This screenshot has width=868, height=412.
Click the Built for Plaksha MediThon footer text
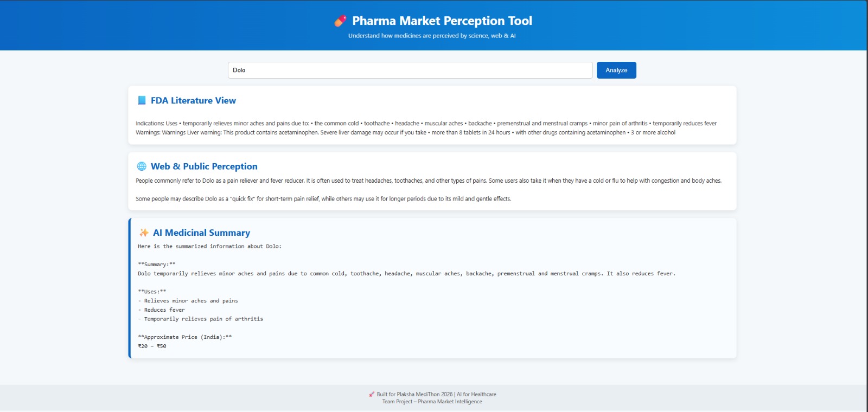click(x=436, y=394)
